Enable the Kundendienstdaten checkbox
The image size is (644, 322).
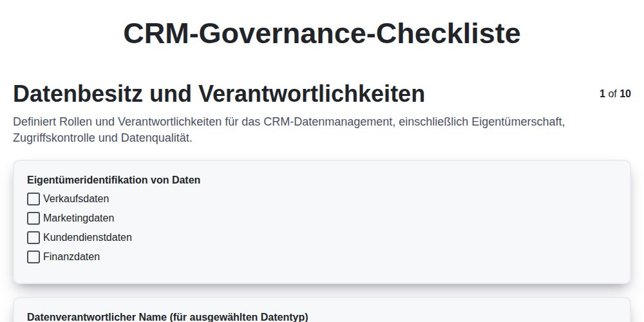tap(33, 238)
